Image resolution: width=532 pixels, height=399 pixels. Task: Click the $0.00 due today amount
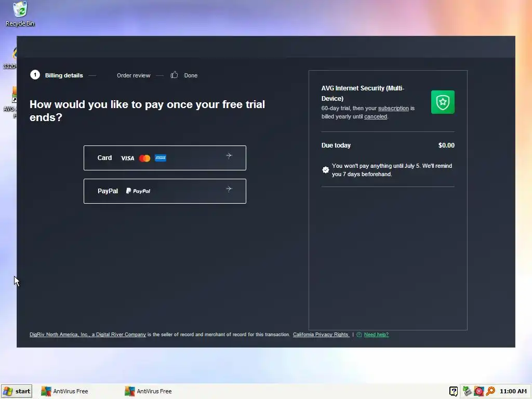(x=446, y=145)
